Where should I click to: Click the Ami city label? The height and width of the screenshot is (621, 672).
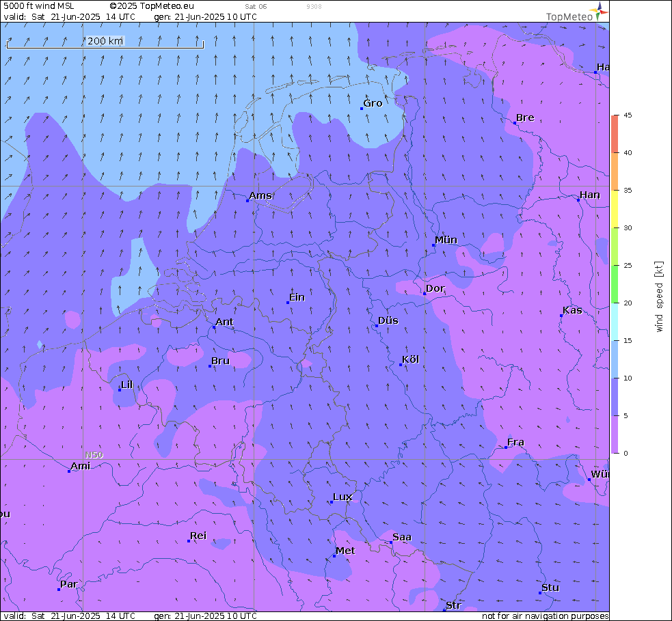[80, 465]
